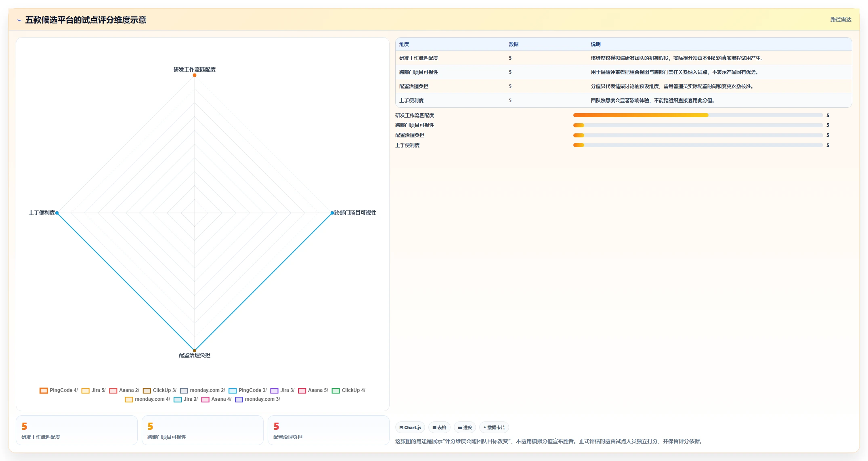Open the 配置治理负担 stat card
The height and width of the screenshot is (461, 868).
(329, 430)
